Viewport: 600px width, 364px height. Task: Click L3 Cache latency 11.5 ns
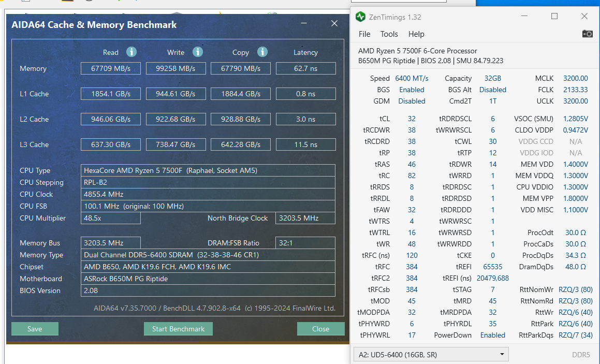pos(306,144)
